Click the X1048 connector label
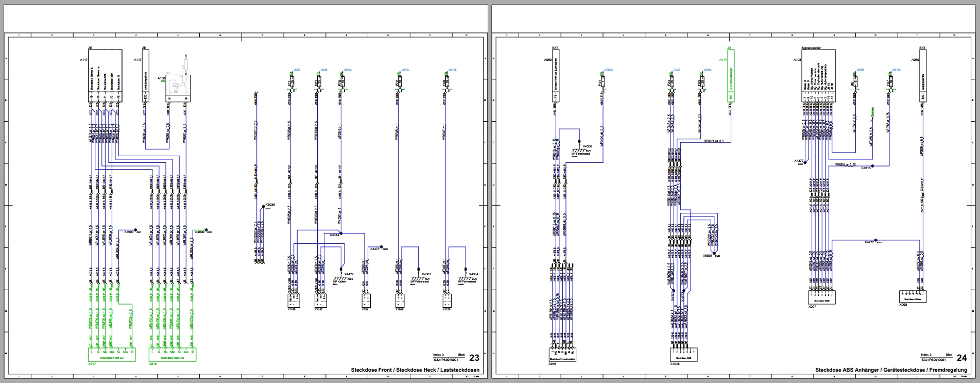 click(675, 364)
